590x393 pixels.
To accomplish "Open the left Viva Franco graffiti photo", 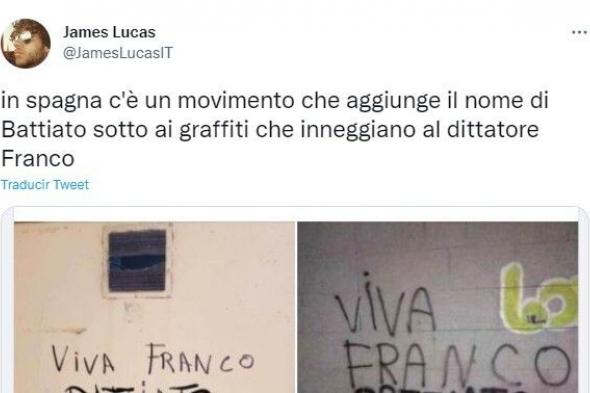I will click(x=155, y=307).
